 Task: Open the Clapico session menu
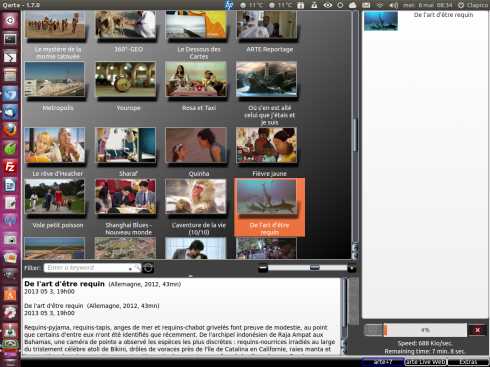click(x=472, y=5)
